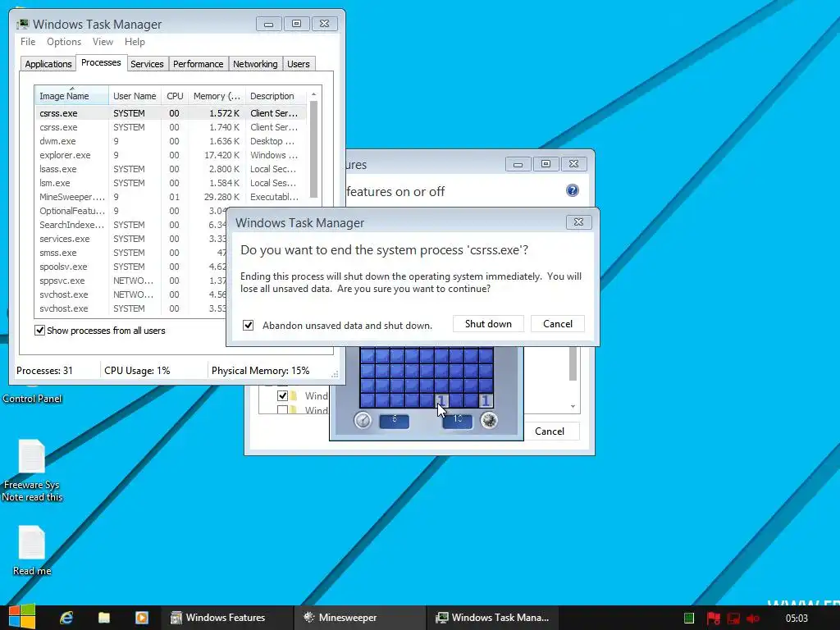
Task: Select dwm.exe process row
Action: point(171,141)
